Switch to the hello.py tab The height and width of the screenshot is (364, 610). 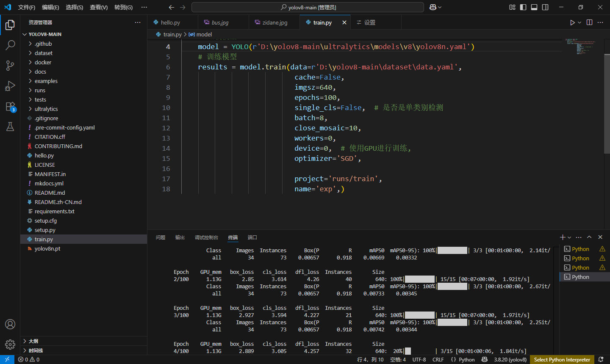[172, 22]
